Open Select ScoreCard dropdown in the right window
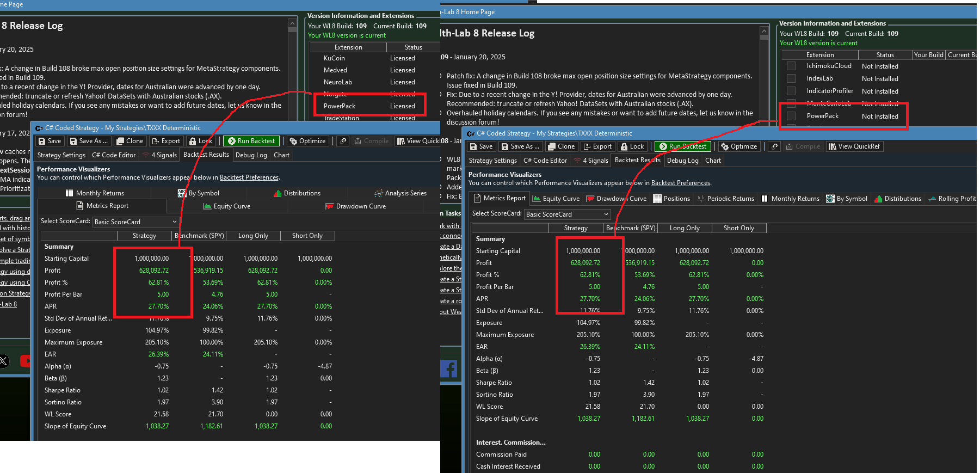 point(567,214)
